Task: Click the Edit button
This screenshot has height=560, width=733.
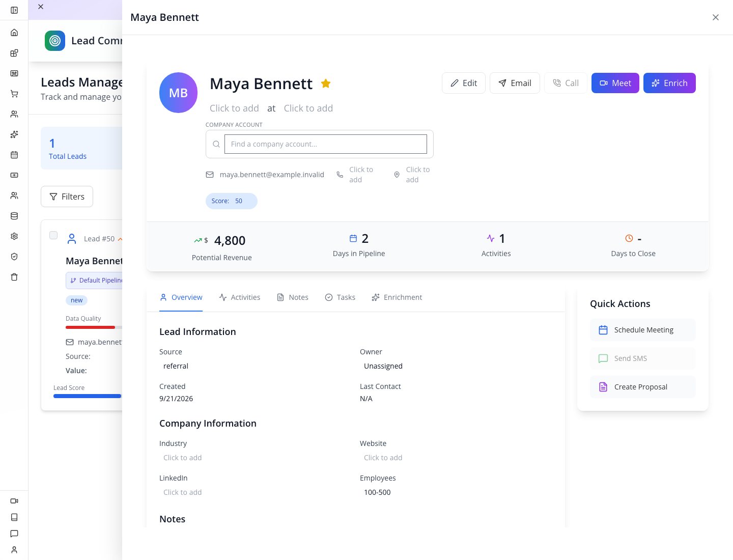Action: click(x=464, y=83)
